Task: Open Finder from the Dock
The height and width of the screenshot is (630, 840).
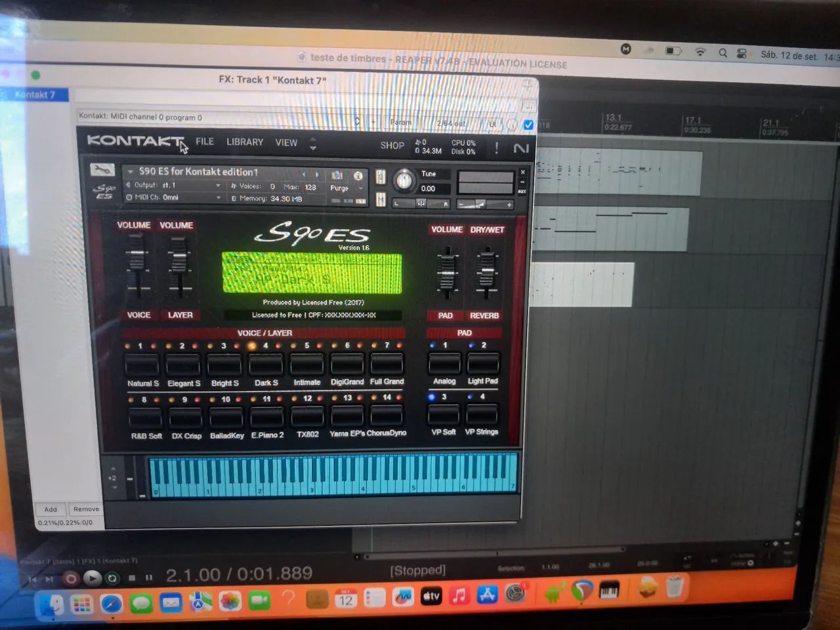Action: [51, 604]
